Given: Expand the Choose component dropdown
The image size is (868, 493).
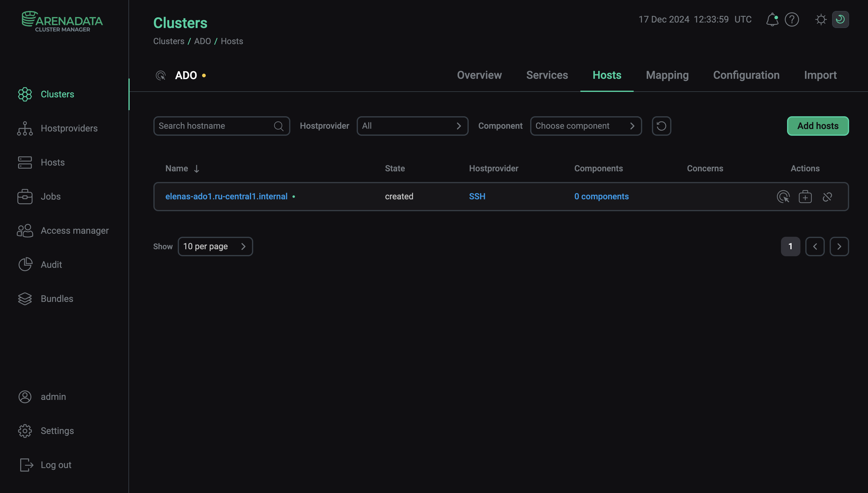Looking at the screenshot, I should pos(586,126).
